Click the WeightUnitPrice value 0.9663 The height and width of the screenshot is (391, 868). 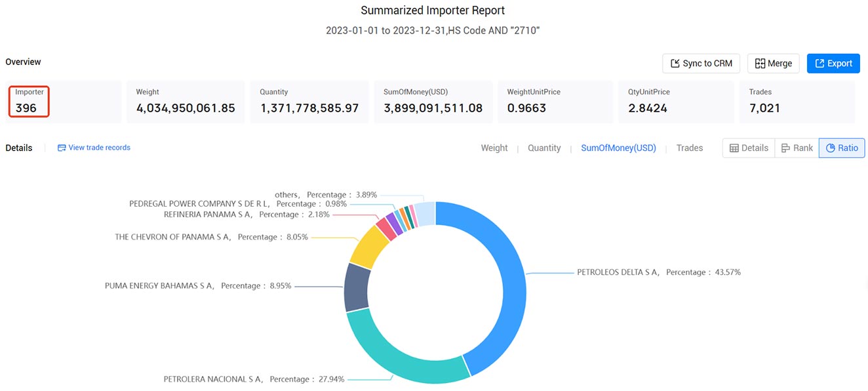click(528, 108)
